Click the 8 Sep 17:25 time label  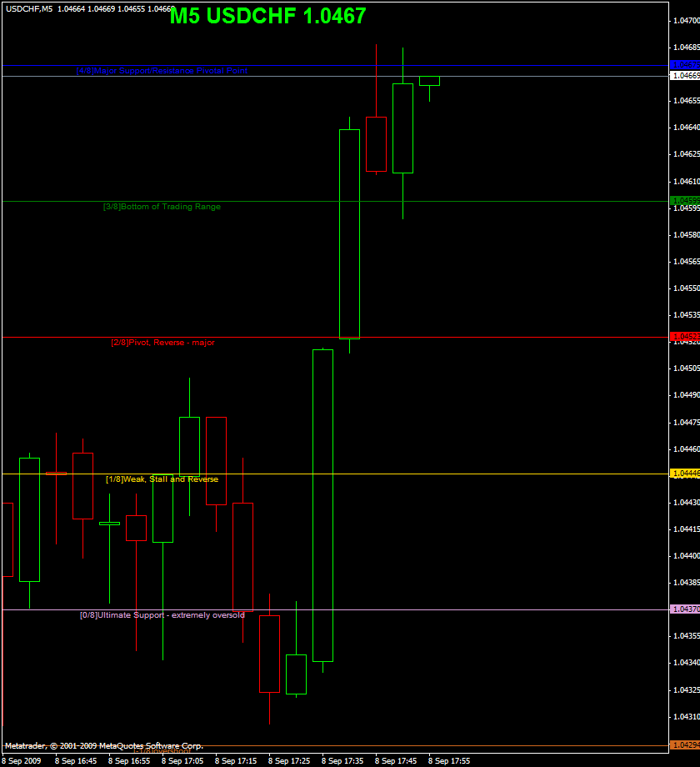click(289, 760)
